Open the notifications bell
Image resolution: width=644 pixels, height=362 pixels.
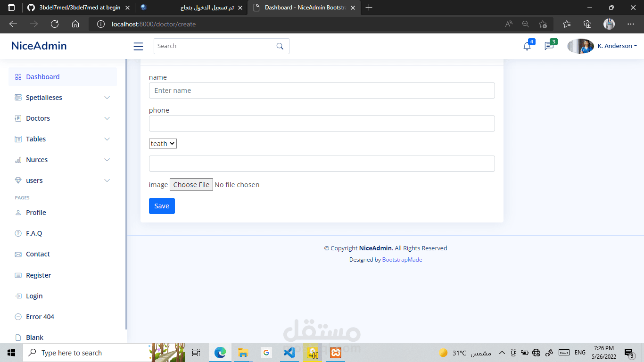tap(527, 46)
